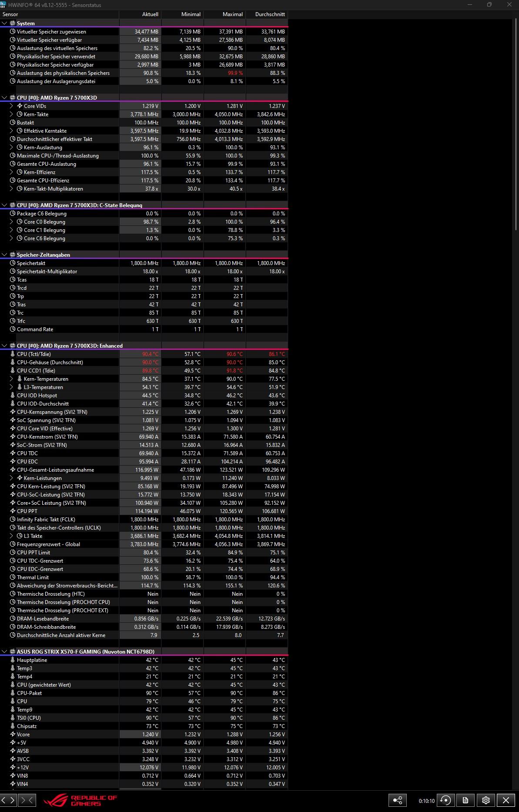This screenshot has height=812, width=519.
Task: Select the Gesamte CPU-Auslastung row
Action: click(144, 164)
